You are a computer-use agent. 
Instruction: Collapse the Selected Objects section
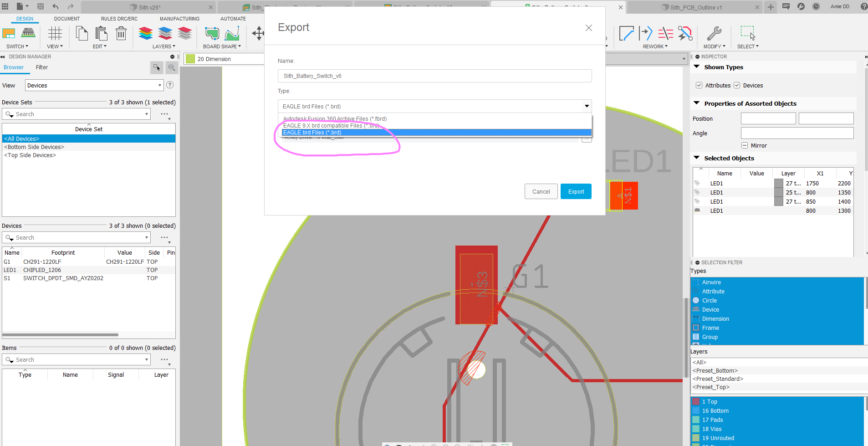click(x=696, y=158)
